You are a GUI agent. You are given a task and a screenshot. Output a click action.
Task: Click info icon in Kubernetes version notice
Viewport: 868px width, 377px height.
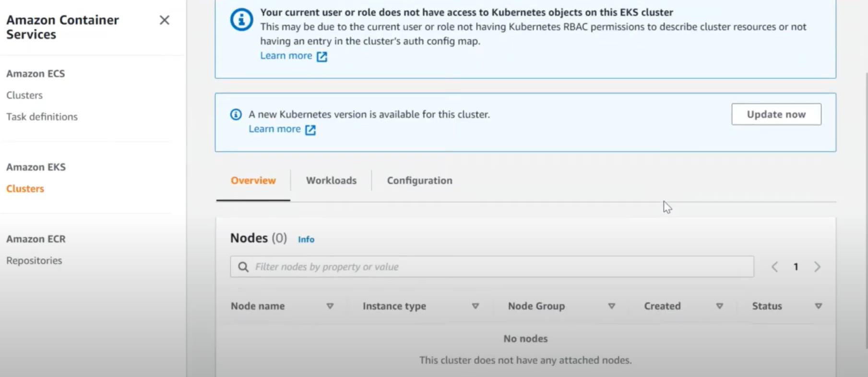pos(236,115)
